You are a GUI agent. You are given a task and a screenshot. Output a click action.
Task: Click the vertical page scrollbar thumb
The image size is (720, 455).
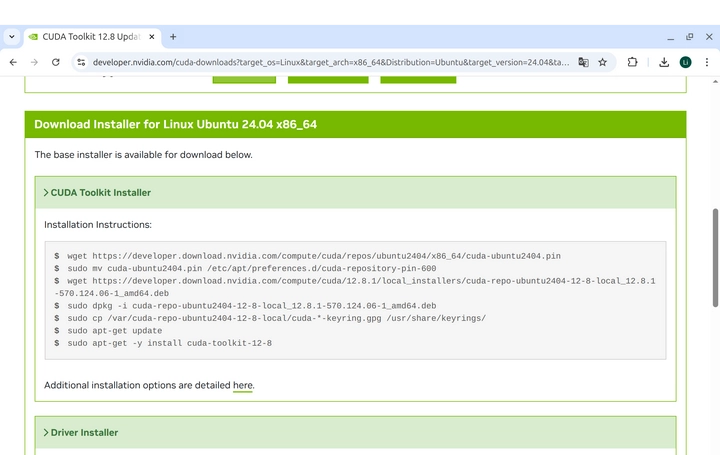point(714,258)
